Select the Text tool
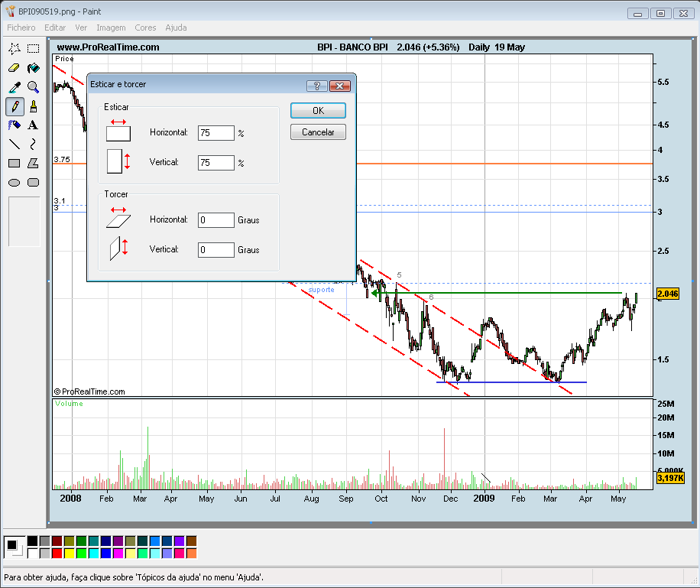 [x=33, y=125]
